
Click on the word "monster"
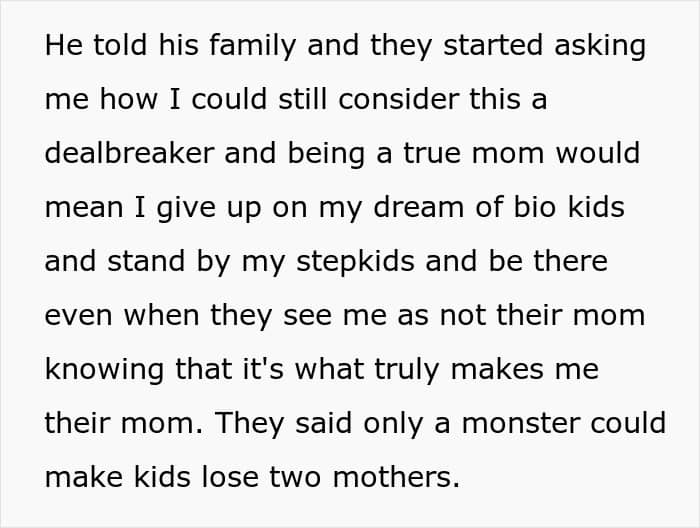pos(521,423)
